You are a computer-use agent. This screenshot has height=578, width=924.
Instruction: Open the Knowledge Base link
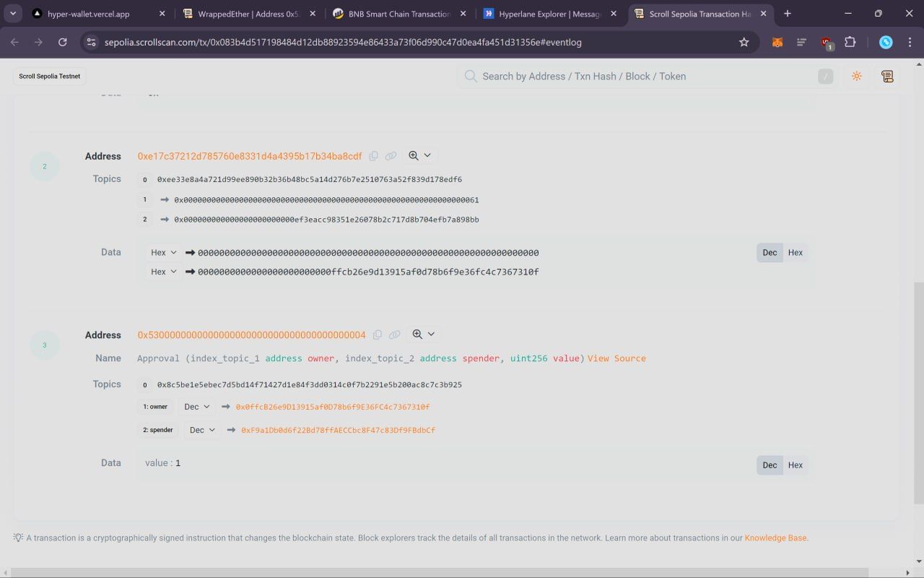pyautogui.click(x=775, y=538)
